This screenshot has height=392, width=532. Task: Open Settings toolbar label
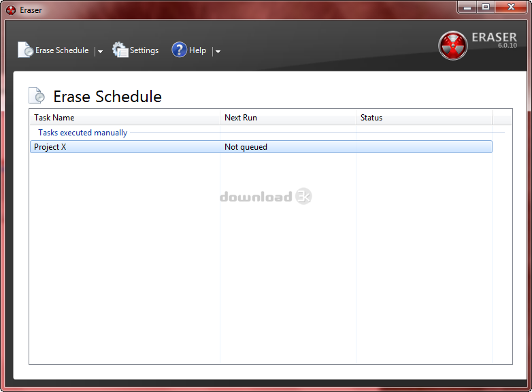coord(144,50)
